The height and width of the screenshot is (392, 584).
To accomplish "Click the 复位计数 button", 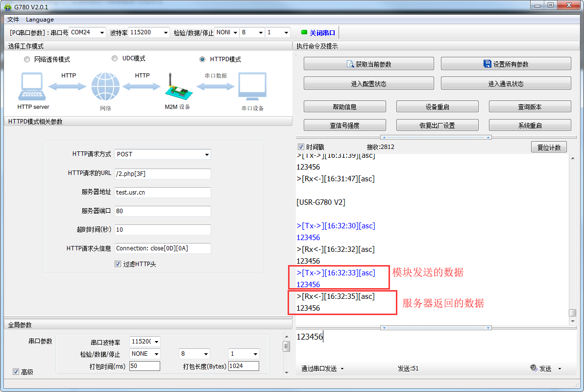I will point(549,147).
